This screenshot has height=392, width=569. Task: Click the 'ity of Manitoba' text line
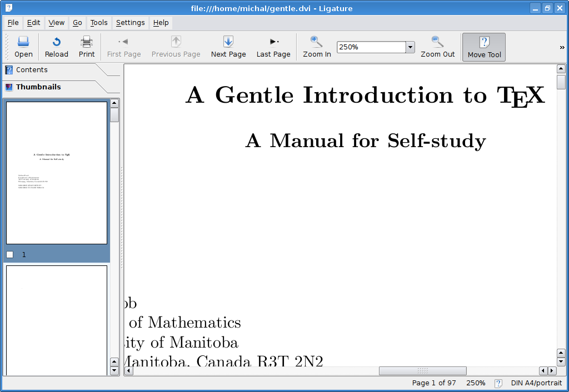click(x=182, y=343)
